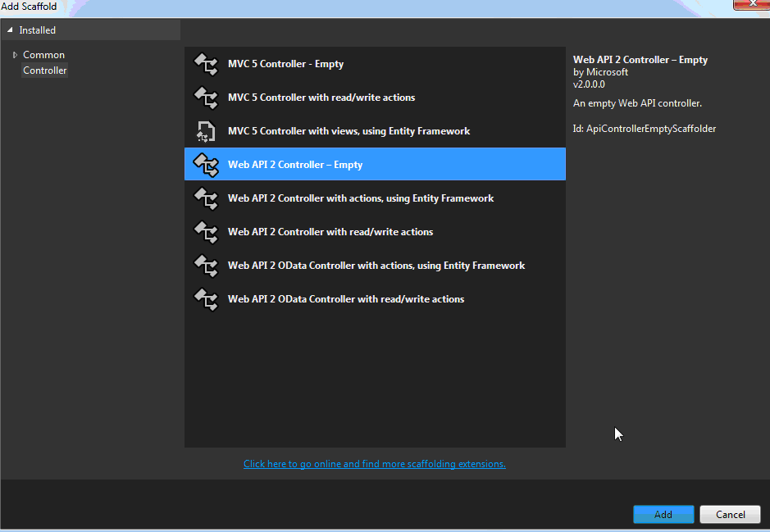Screen dimensions: 770x532
Task: Click icon for Web API 2 Controller with actions, using Entity Framework
Action: 206,198
